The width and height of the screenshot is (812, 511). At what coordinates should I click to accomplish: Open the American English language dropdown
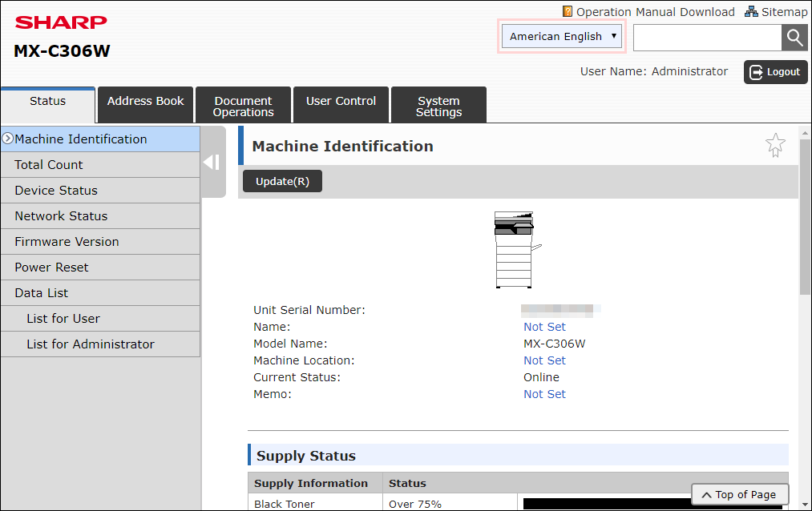point(562,36)
